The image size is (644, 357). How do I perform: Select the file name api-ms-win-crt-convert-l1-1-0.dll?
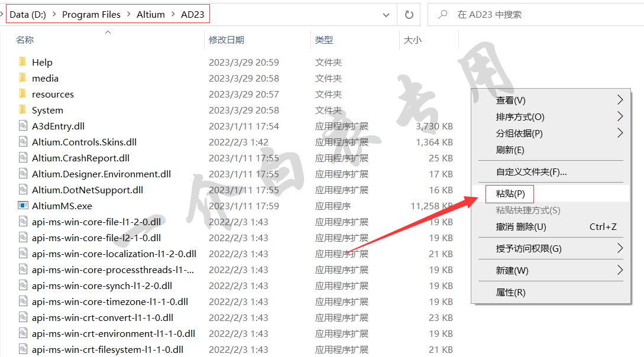pyautogui.click(x=103, y=318)
